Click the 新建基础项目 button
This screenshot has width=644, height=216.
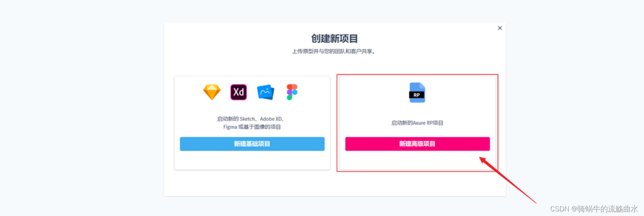[252, 144]
